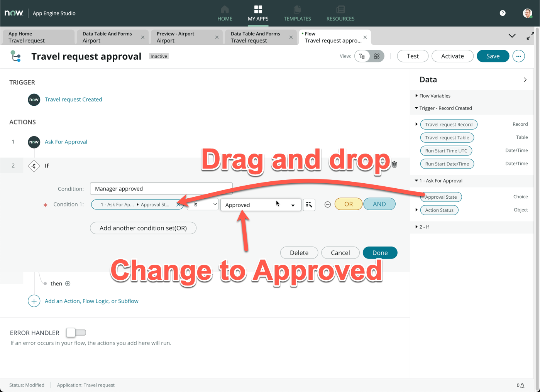This screenshot has width=540, height=392.
Task: Click the OR condition button
Action: (349, 204)
